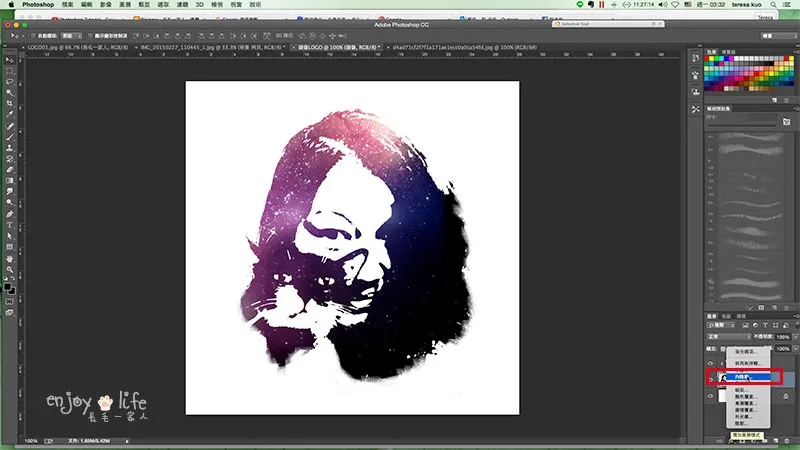800x450 pixels.
Task: Choose the last Drop Shadow menu entry
Action: point(748,423)
